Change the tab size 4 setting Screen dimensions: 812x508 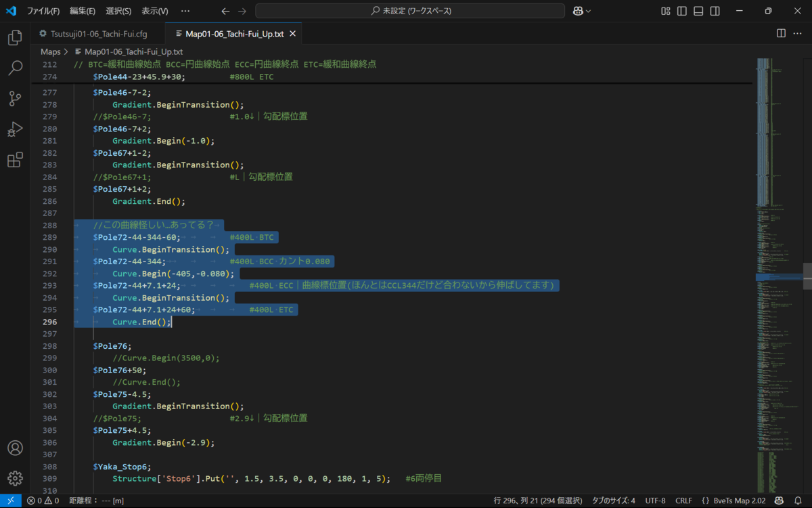click(613, 501)
